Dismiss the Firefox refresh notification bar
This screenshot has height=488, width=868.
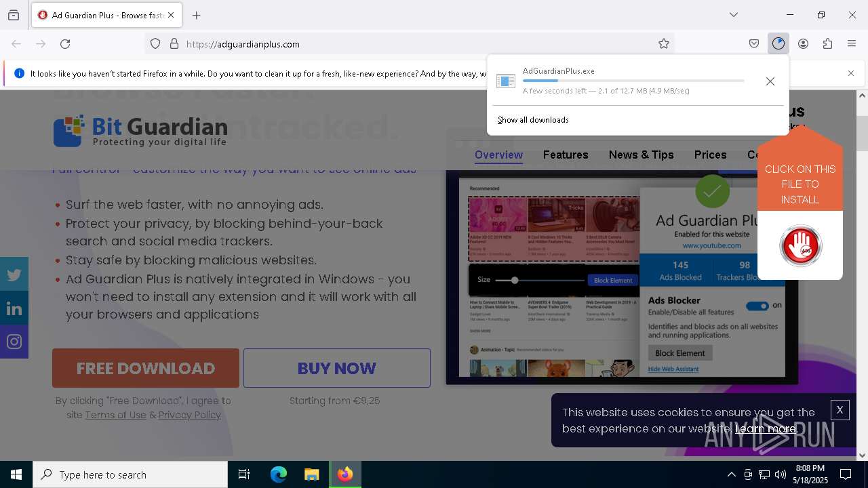coord(851,73)
